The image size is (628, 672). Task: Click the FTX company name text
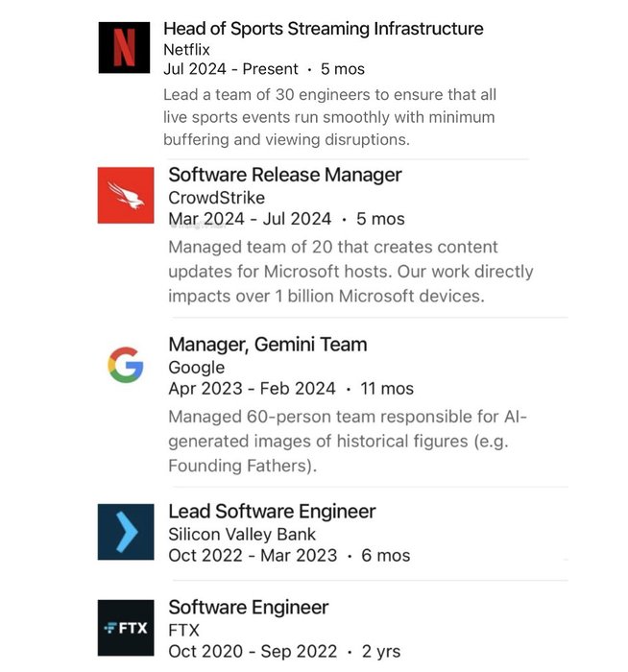click(182, 630)
